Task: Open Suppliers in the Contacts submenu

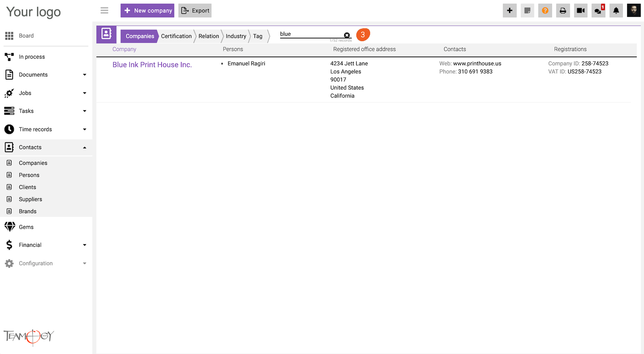Action: [x=30, y=199]
